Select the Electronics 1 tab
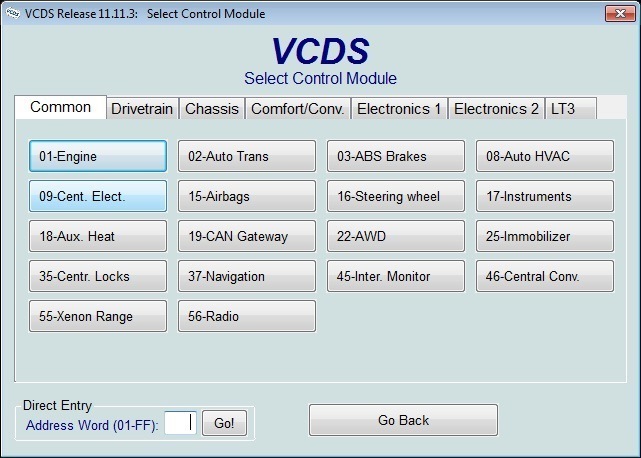Screen dimensions: 641x458 point(399,109)
